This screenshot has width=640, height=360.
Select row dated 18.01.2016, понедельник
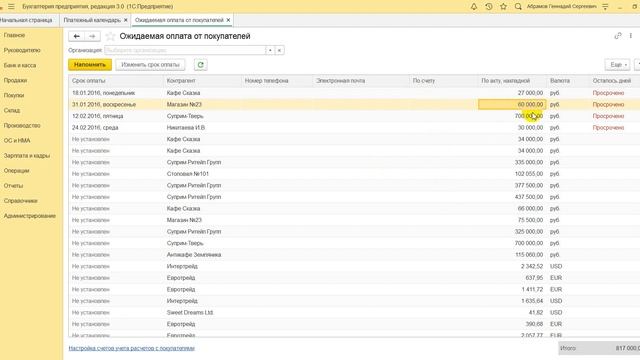pos(354,93)
